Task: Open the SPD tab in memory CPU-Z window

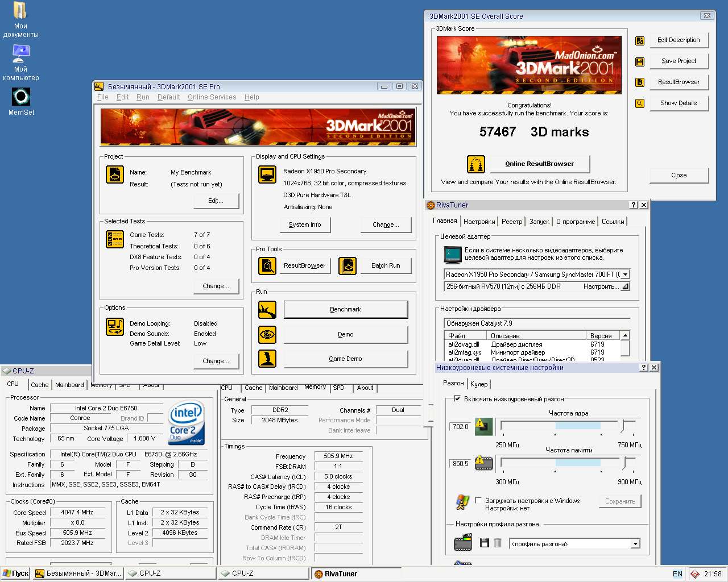Action: coord(339,388)
